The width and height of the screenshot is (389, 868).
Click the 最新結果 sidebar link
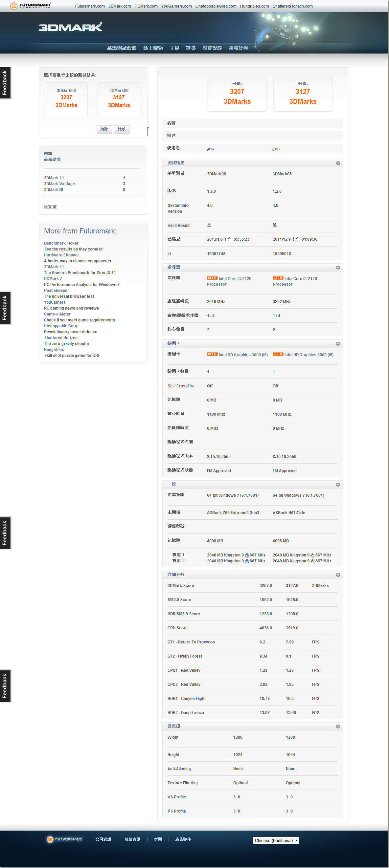(x=52, y=159)
